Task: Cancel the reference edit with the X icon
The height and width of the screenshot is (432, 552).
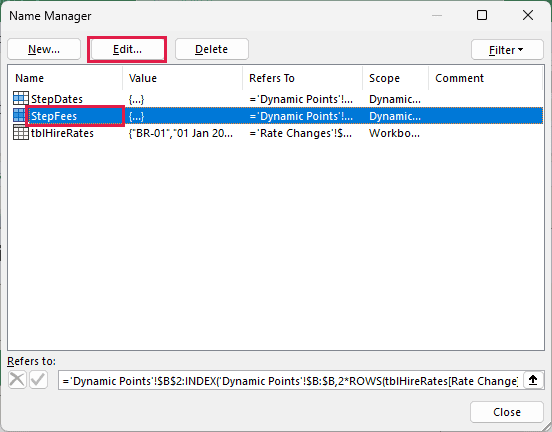Action: click(x=17, y=380)
